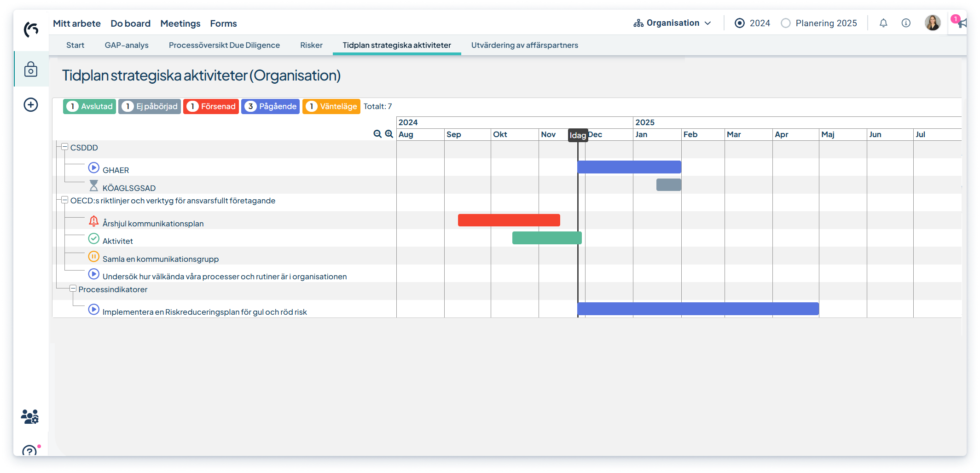Click the zoom in magnifier icon
The height and width of the screenshot is (473, 980).
tap(389, 134)
